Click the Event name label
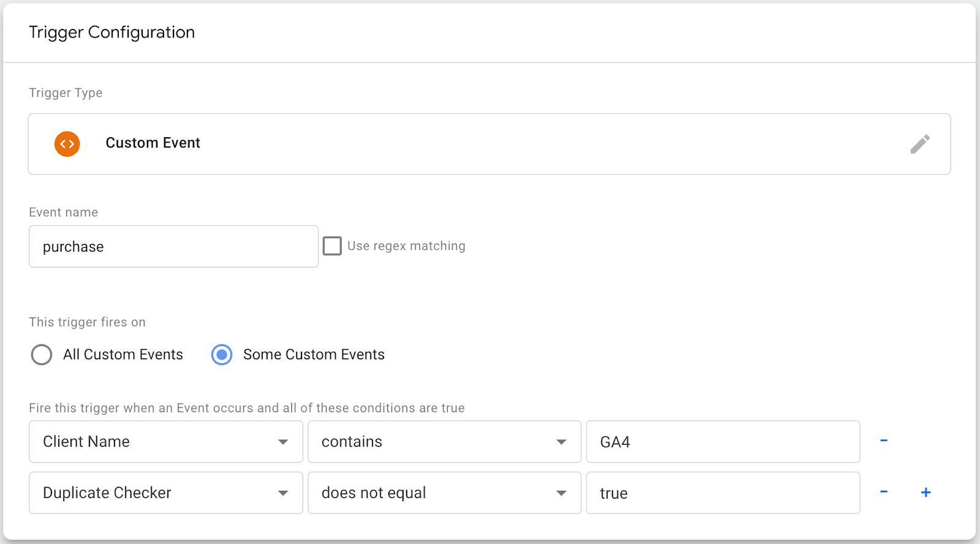The image size is (980, 544). click(63, 212)
